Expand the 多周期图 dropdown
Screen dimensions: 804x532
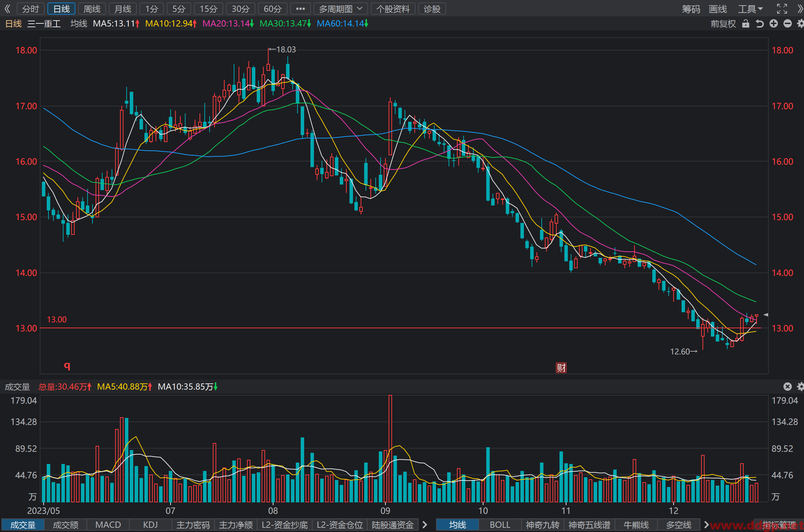point(340,9)
